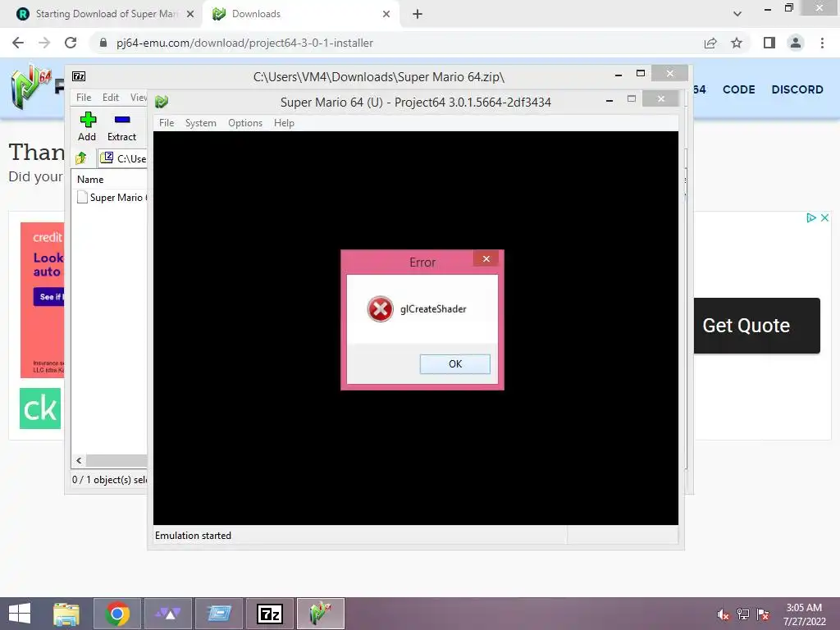Close the ad with the X icon
Viewport: 840px width, 630px height.
pyautogui.click(x=825, y=217)
